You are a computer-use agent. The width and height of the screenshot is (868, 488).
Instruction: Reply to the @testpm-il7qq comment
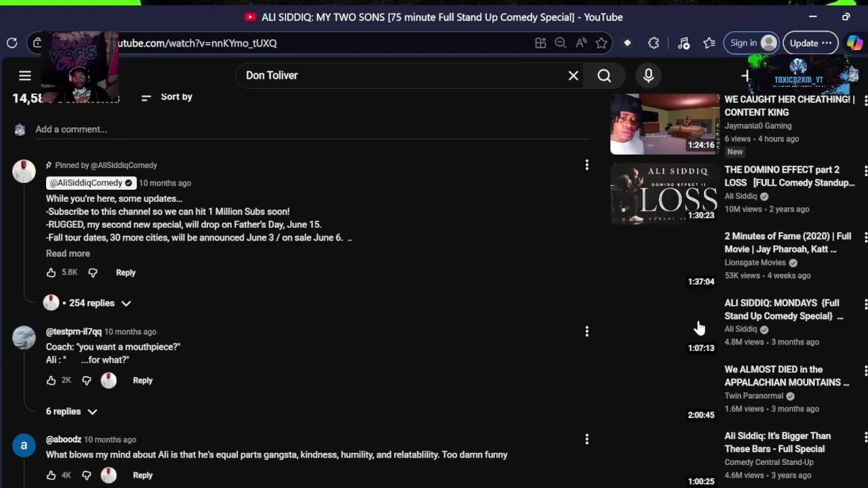pos(142,380)
